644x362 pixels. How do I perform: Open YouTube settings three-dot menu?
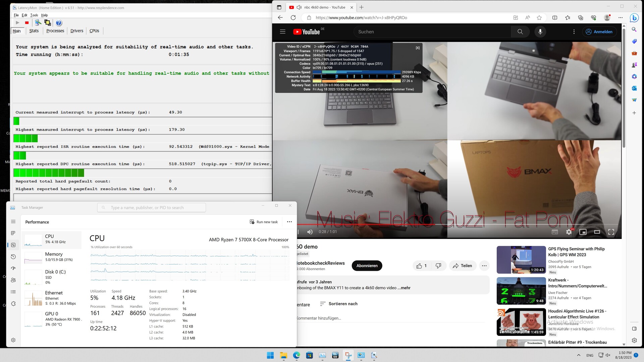coord(574,32)
